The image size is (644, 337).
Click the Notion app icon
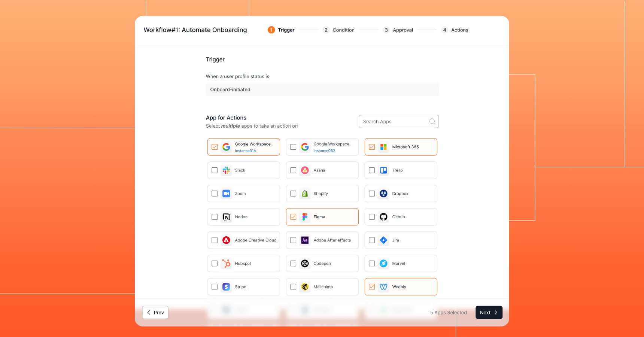pos(226,217)
